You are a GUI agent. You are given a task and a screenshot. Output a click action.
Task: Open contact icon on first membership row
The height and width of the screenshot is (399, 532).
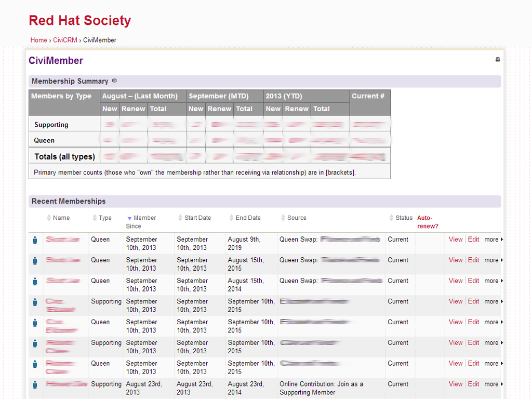35,240
